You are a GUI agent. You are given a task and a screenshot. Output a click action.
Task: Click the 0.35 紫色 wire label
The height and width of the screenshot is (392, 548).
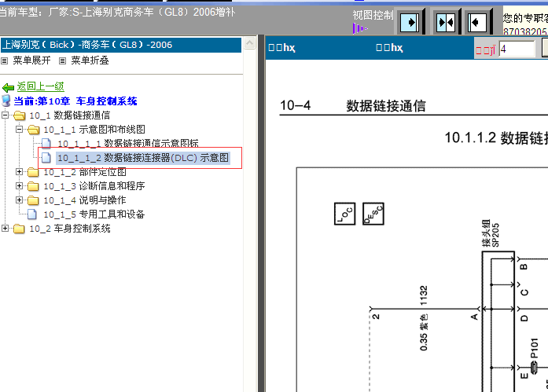[424, 332]
